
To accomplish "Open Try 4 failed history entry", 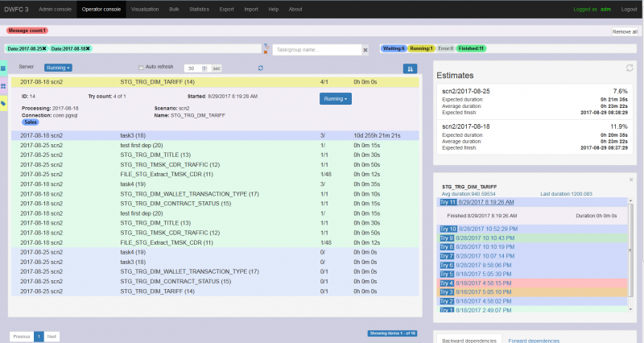I will click(532, 283).
